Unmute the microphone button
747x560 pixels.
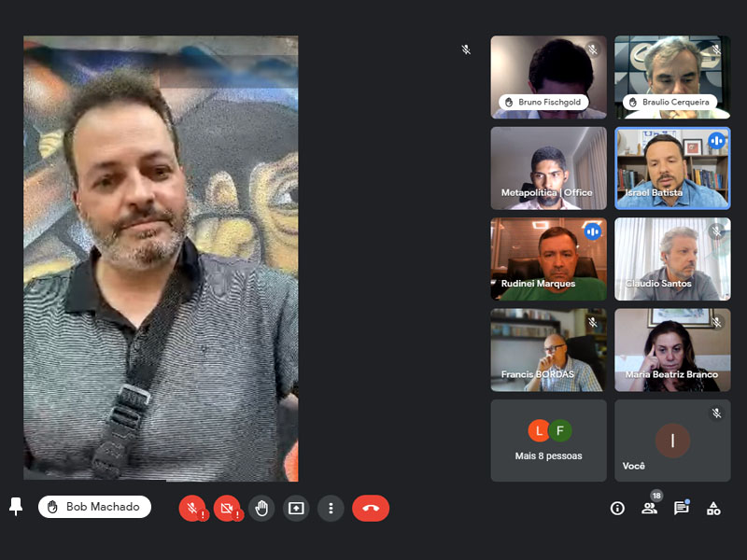click(x=191, y=508)
